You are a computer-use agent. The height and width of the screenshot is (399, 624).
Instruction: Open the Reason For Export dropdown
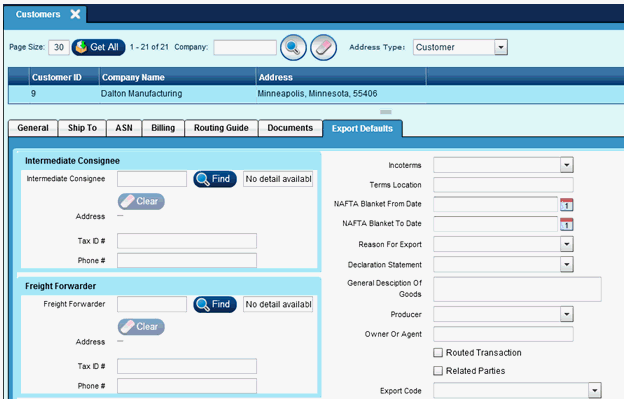tap(567, 244)
